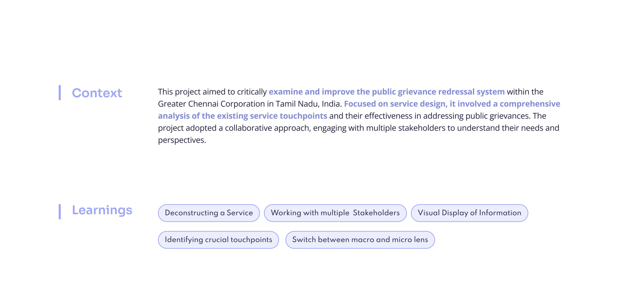Click highlighted 'analysis of the existing service touchpoints'
This screenshot has height=292, width=644.
click(243, 116)
